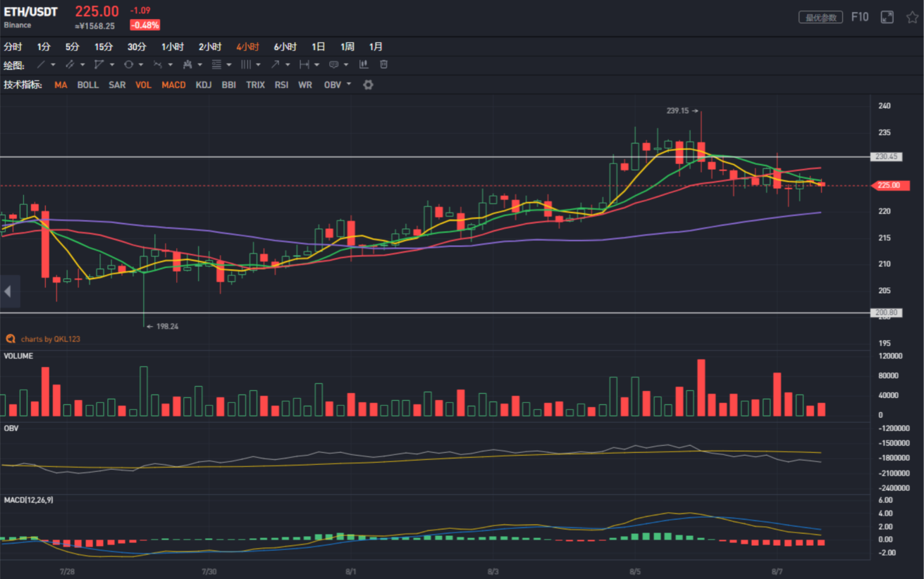Image resolution: width=924 pixels, height=579 pixels.
Task: Toggle the SAR indicator
Action: (117, 85)
